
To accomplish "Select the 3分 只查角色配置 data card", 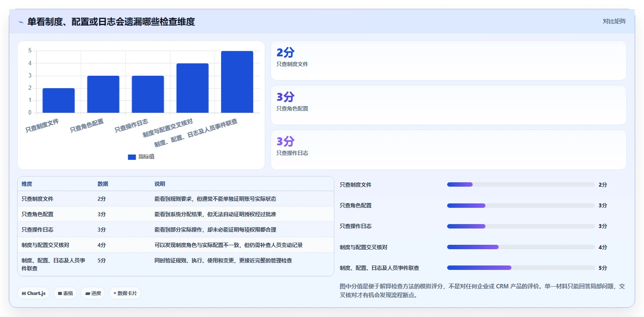I will click(448, 105).
